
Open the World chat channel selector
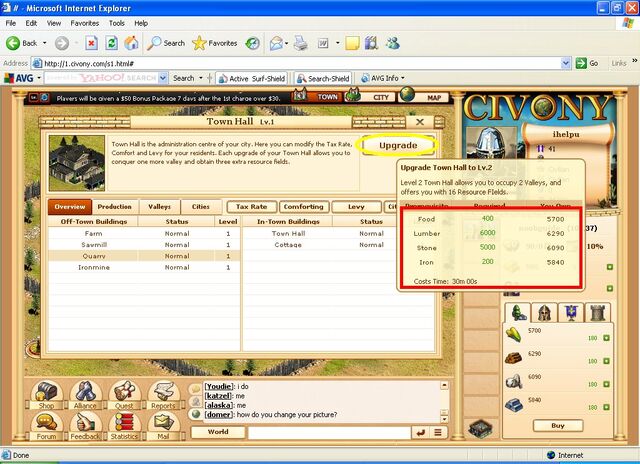click(x=218, y=432)
